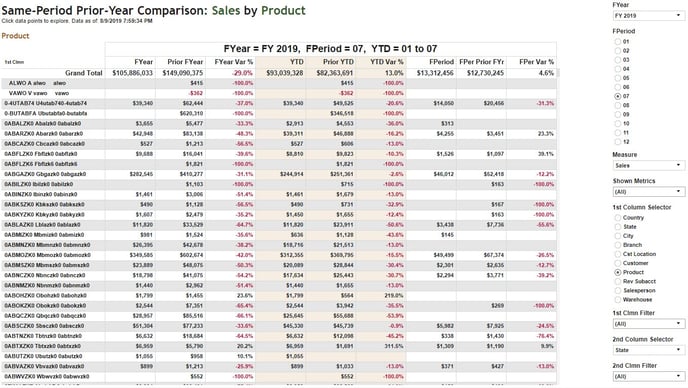Select Country as 1st column
688x388 pixels.
(618, 218)
